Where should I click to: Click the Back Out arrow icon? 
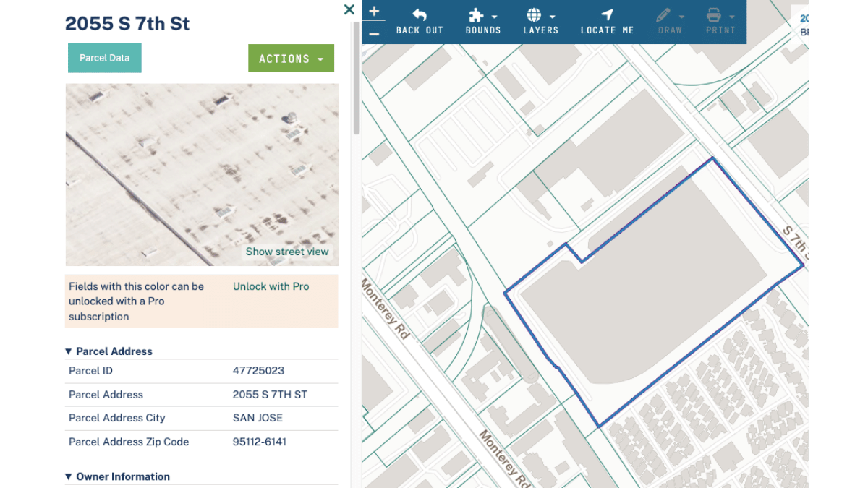[420, 16]
